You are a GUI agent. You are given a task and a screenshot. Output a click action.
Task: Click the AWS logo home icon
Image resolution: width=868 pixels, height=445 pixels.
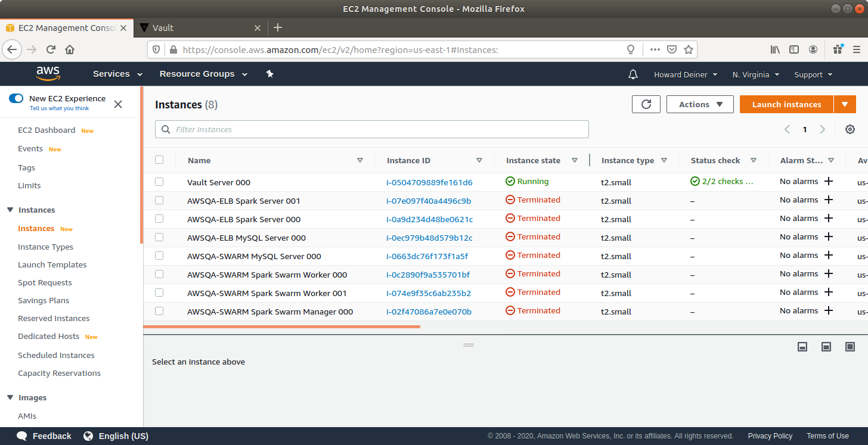coord(48,73)
